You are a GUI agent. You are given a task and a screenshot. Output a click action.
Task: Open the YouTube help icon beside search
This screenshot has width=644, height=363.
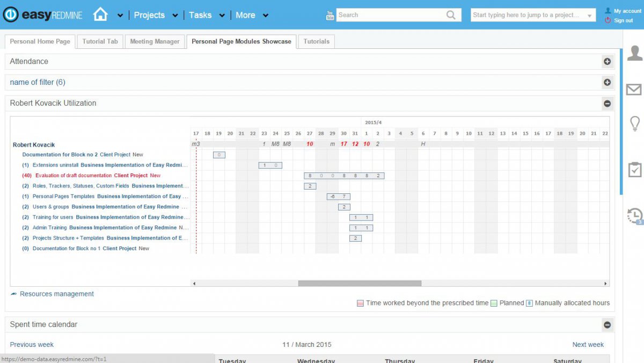(329, 14)
